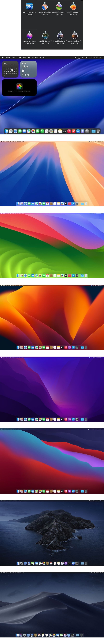The height and width of the screenshot is (644, 104).
Task: Open ヘルプ menu on the Tahoe widget desktop
Action: pyautogui.click(x=42, y=57)
